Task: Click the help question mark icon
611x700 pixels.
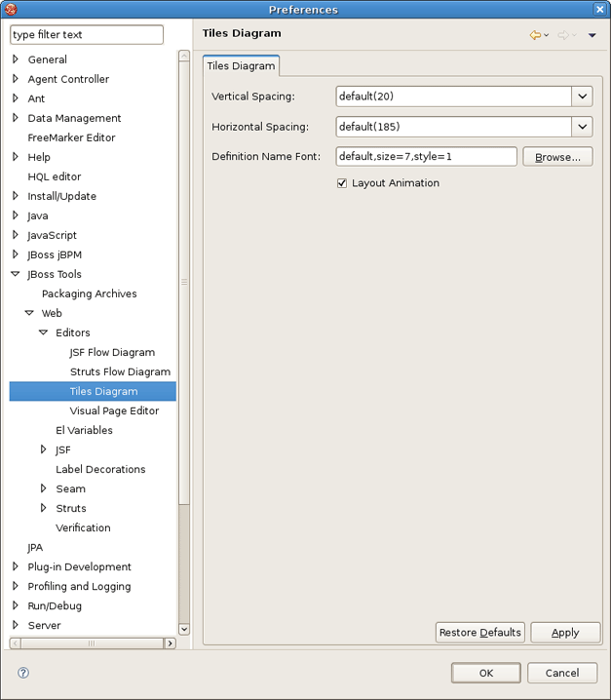Action: (23, 673)
